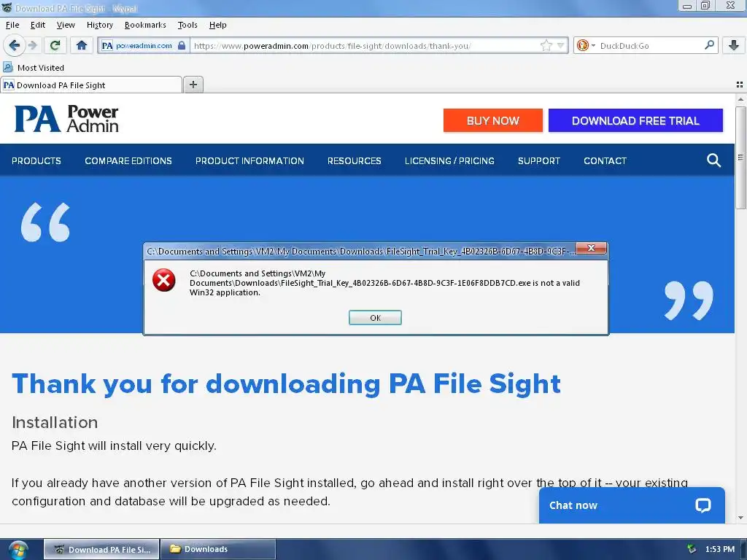Open the Help menu
The width and height of the screenshot is (747, 560).
(217, 25)
